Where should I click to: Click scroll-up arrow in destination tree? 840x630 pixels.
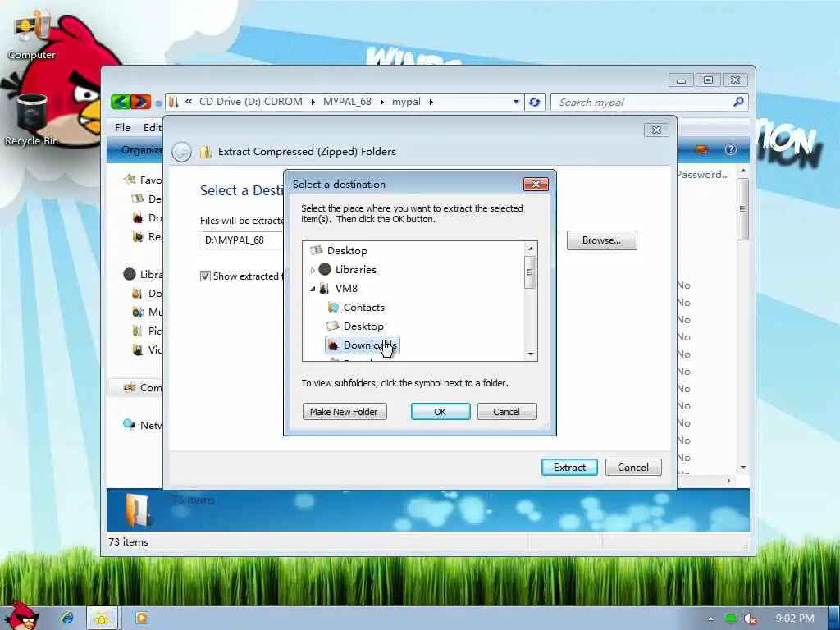click(x=531, y=248)
